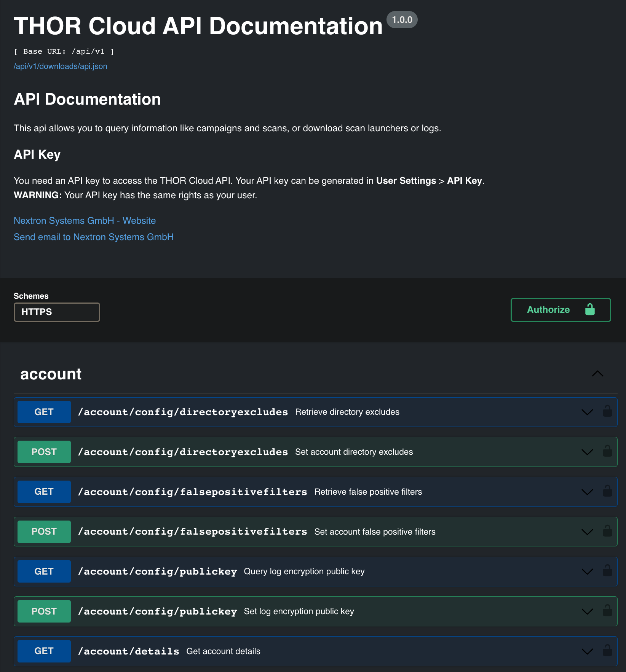The width and height of the screenshot is (626, 672).
Task: Expand GET directoryexcludes with chevron arrow
Action: 588,412
